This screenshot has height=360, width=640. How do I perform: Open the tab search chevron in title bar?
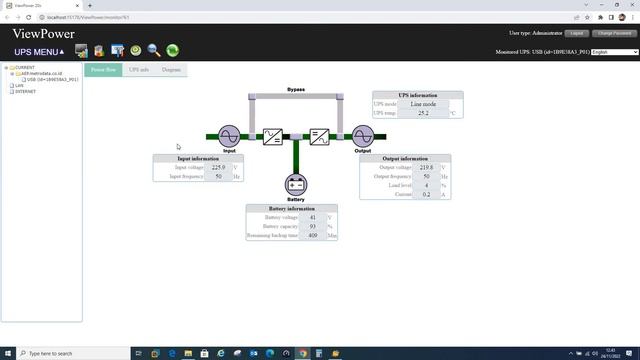click(x=586, y=5)
